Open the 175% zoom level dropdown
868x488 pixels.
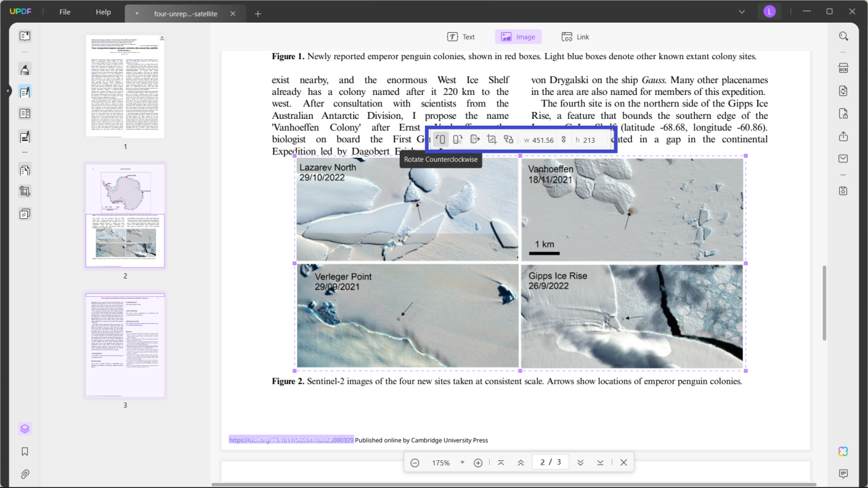(x=463, y=462)
